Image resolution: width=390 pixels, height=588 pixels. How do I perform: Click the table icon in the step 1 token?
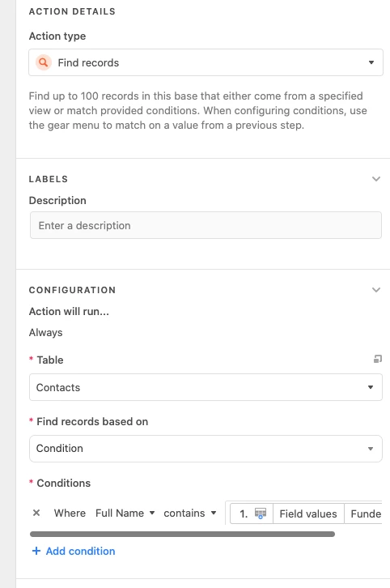point(261,513)
